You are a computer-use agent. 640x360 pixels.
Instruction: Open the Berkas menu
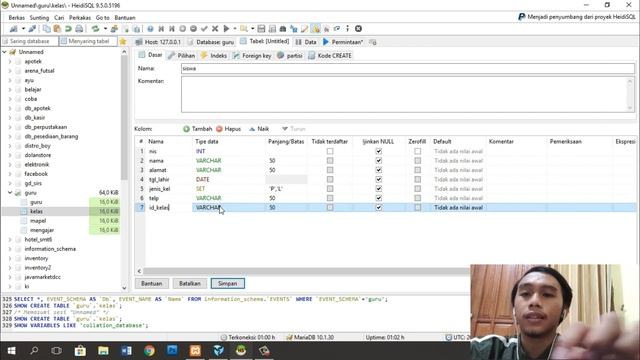16,18
